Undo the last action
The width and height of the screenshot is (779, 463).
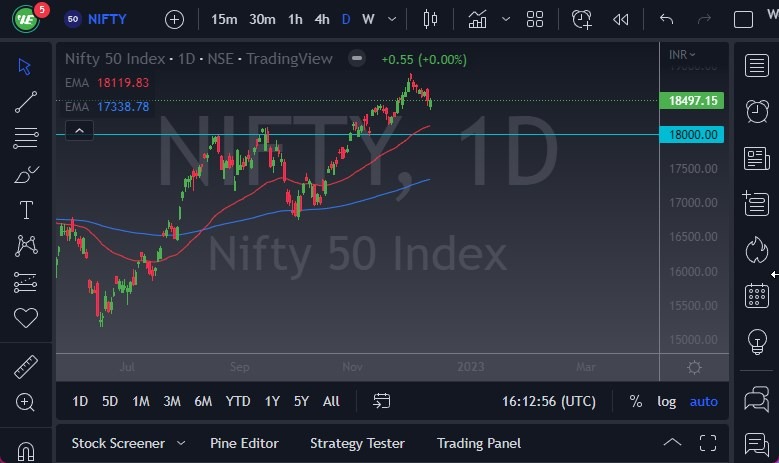(x=666, y=19)
